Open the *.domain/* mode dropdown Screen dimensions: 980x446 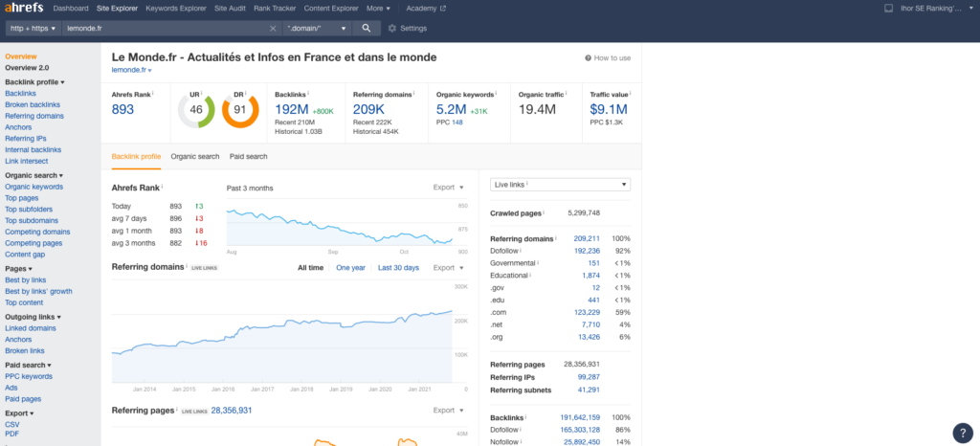coord(317,28)
